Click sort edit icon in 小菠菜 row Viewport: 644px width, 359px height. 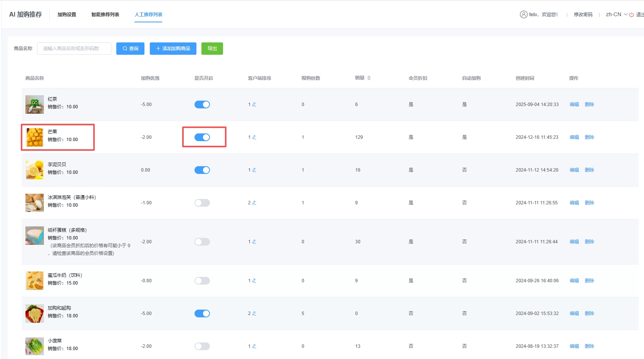point(254,346)
